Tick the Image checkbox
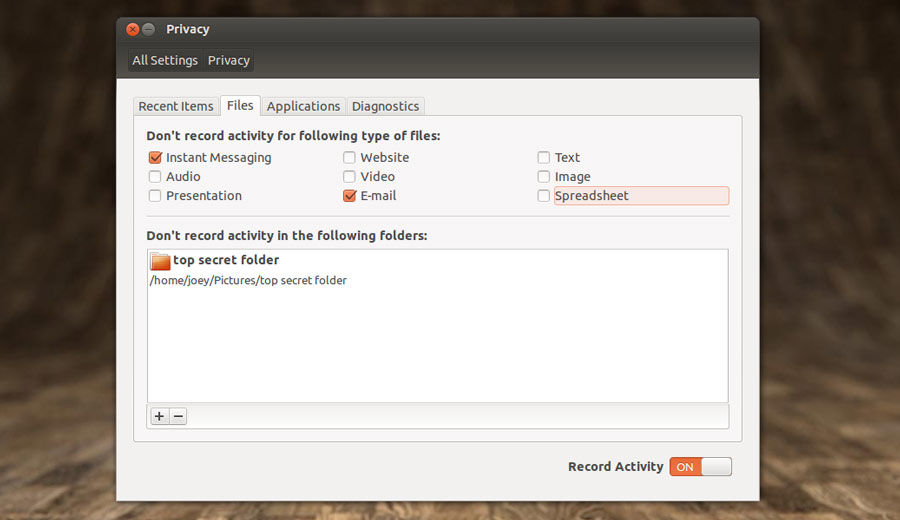 [x=544, y=177]
